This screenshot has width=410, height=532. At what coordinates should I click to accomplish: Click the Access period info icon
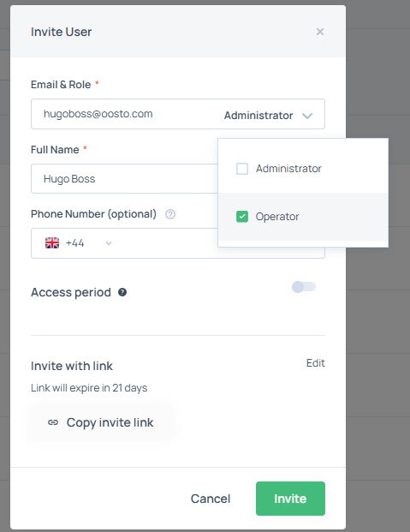122,292
